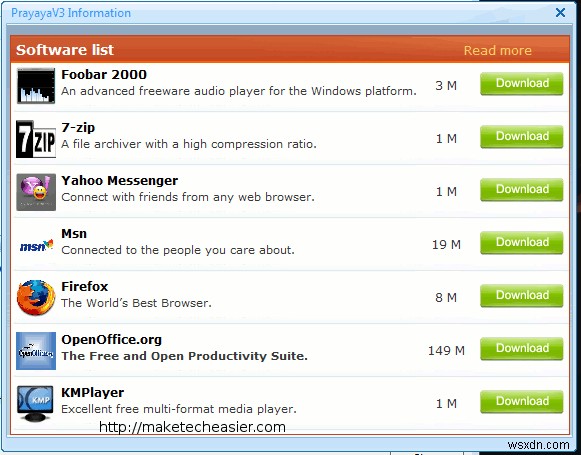This screenshot has height=455, width=581.
Task: Select the Firefox title text
Action: tap(84, 286)
